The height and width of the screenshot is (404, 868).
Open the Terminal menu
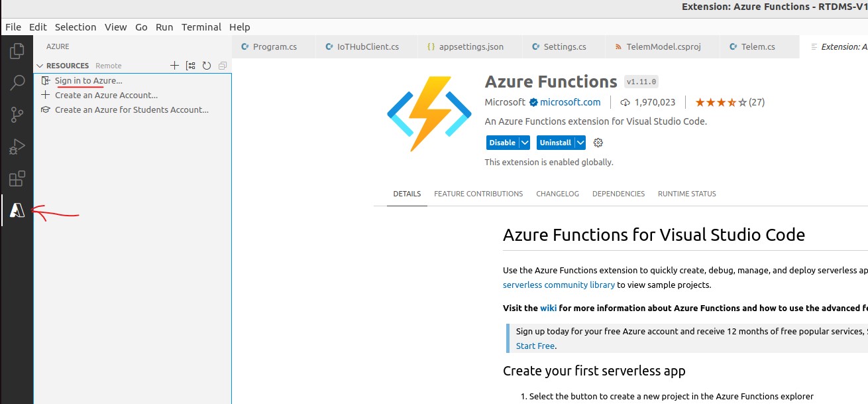tap(201, 27)
